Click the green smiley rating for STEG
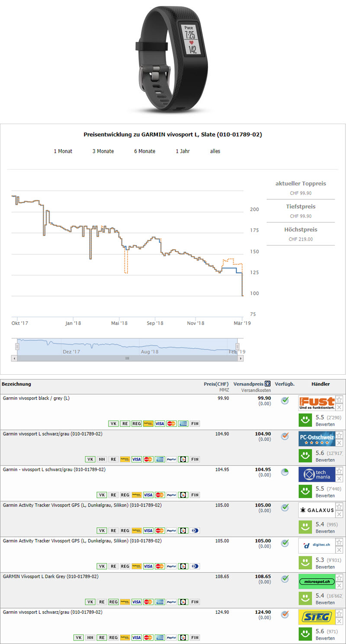Image resolution: width=346 pixels, height=644 pixels. [305, 634]
